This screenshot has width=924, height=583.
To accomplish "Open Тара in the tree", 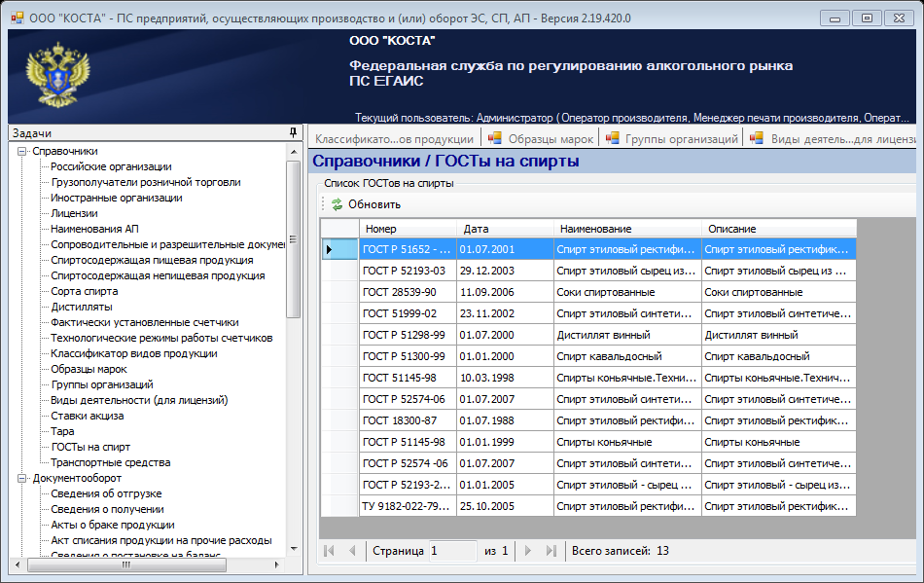I will (x=62, y=431).
